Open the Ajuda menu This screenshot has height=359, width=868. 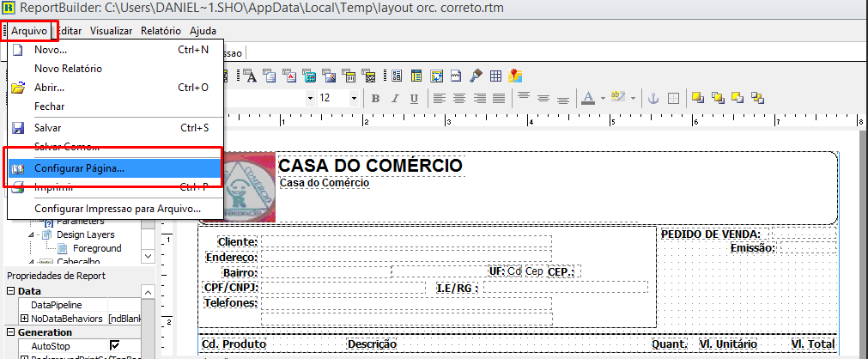203,31
